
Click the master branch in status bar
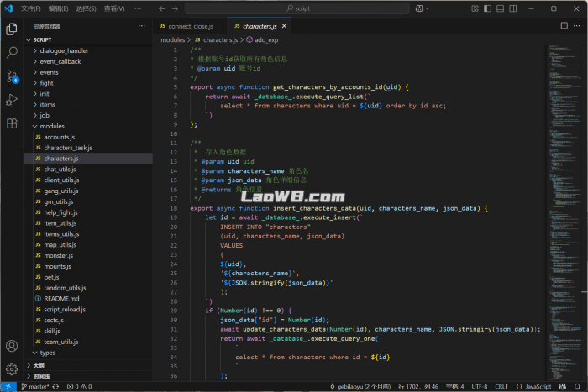coord(35,386)
